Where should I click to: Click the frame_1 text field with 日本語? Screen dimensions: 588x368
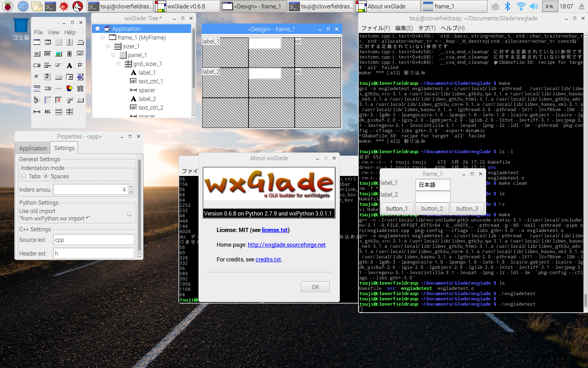coord(433,185)
